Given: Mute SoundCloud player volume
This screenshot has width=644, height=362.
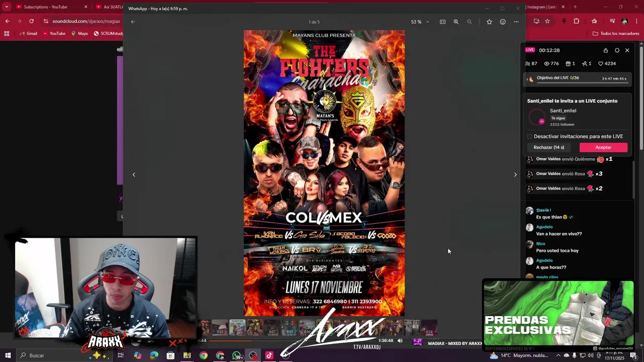Looking at the screenshot, I should pyautogui.click(x=400, y=340).
